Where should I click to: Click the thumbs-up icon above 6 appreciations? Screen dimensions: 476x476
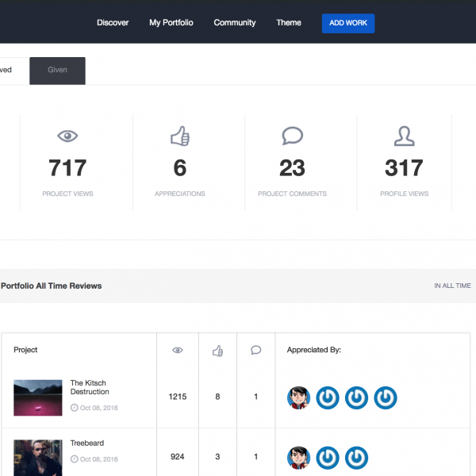[x=180, y=136]
